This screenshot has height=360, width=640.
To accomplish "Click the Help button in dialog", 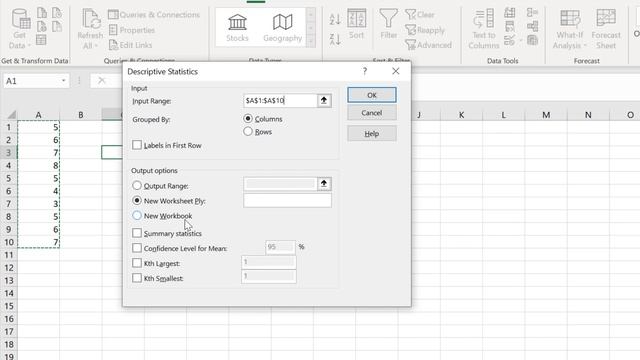I will point(371,133).
